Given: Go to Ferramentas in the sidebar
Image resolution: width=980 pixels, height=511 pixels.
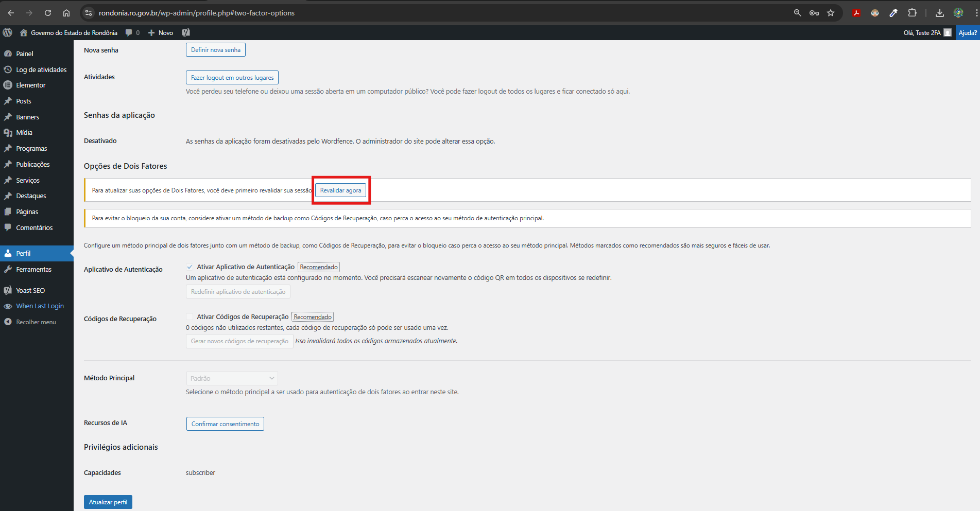Looking at the screenshot, I should 33,269.
